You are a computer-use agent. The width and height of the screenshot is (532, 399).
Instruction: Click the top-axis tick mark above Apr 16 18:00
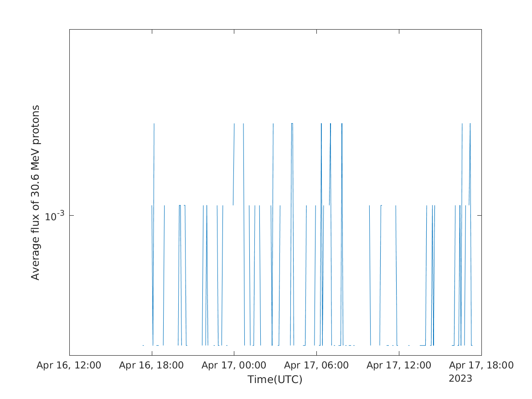152,31
